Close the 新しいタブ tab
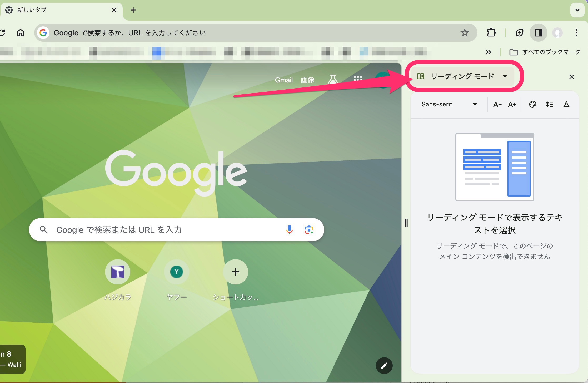The image size is (588, 383). coord(114,10)
